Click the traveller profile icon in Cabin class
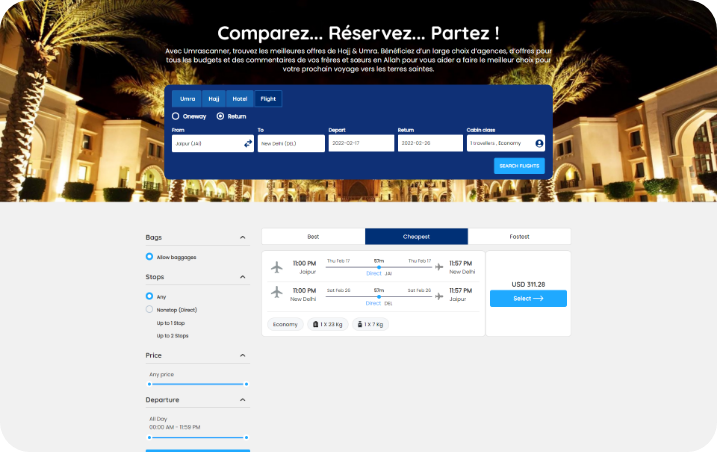 click(539, 144)
